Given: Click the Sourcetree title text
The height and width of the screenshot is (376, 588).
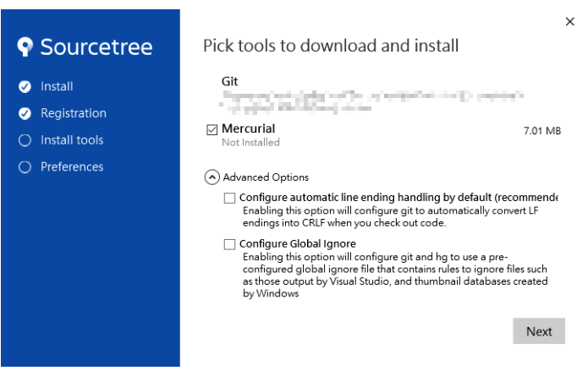Looking at the screenshot, I should click(96, 47).
